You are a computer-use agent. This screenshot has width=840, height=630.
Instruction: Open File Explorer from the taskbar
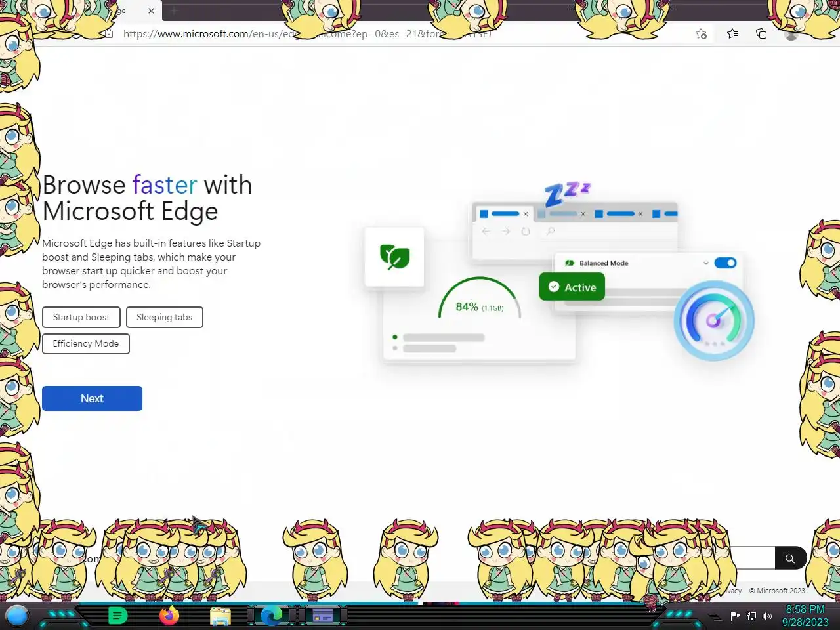click(x=220, y=616)
